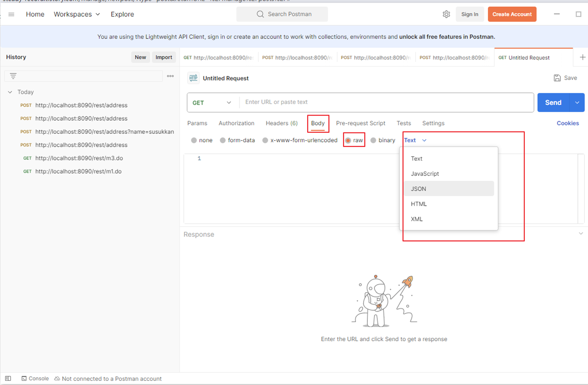Click the Untitled Request title
The height and width of the screenshot is (385, 588).
(226, 78)
